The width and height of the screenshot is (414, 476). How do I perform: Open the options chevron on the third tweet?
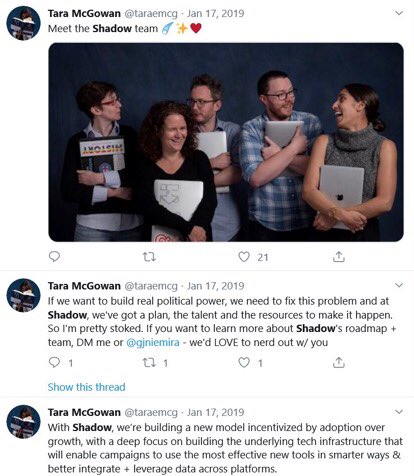tap(399, 412)
